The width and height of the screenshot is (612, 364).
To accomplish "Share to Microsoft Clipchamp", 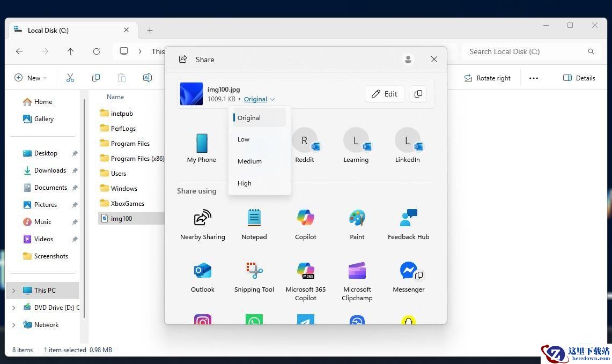I will point(357,281).
